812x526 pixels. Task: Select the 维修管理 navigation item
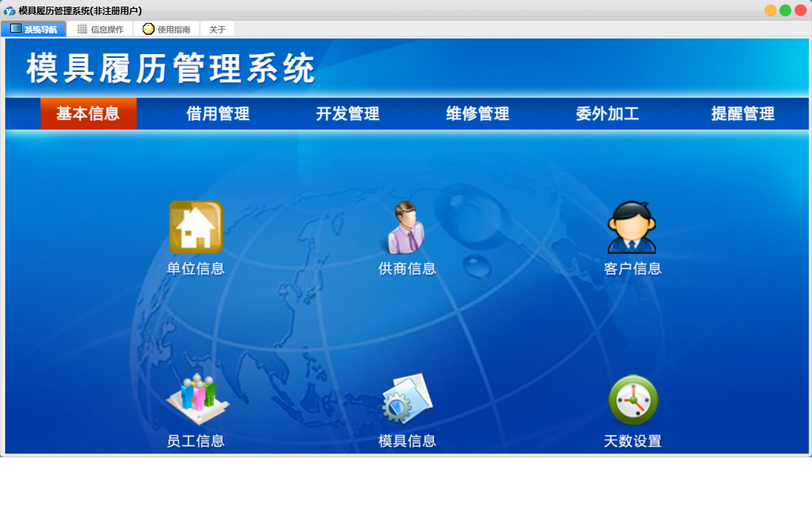(478, 113)
